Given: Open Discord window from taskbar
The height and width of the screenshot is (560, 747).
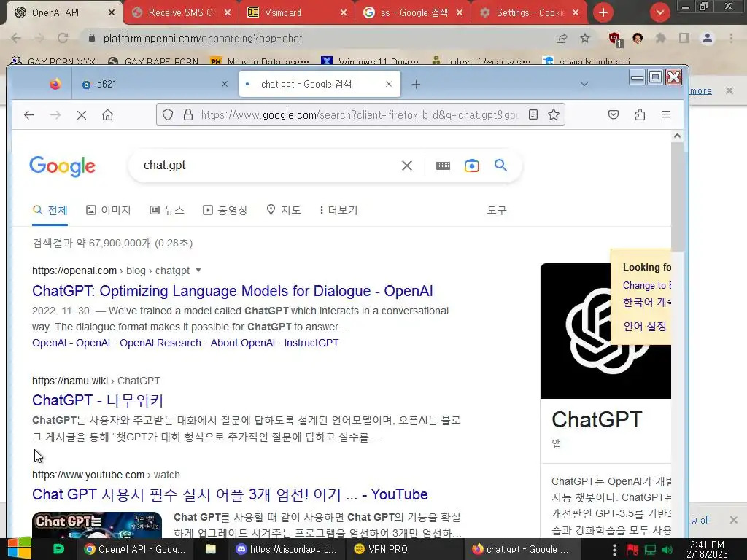Looking at the screenshot, I should coord(286,549).
